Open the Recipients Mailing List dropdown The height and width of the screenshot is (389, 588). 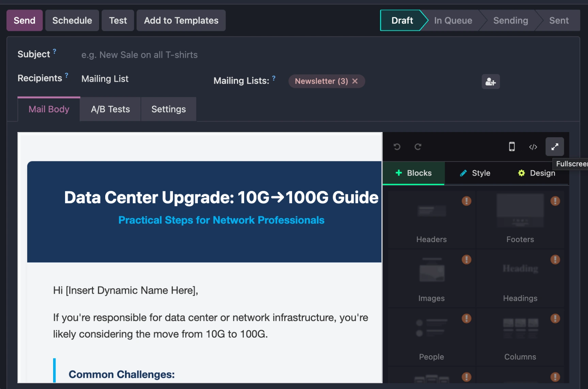[x=105, y=79]
